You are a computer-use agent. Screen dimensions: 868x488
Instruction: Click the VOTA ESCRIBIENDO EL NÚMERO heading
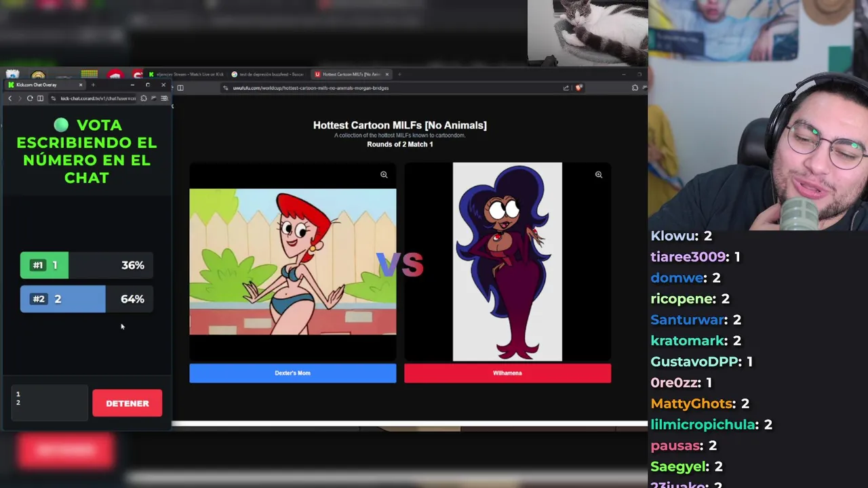87,152
